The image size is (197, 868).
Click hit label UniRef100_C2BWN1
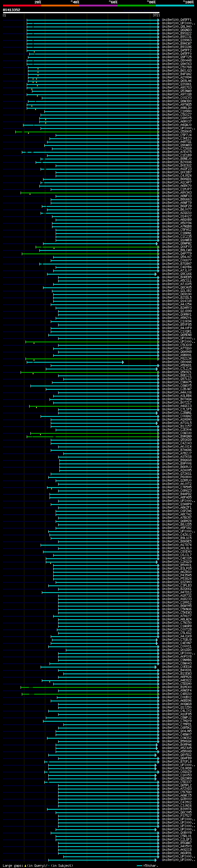click(177, 413)
